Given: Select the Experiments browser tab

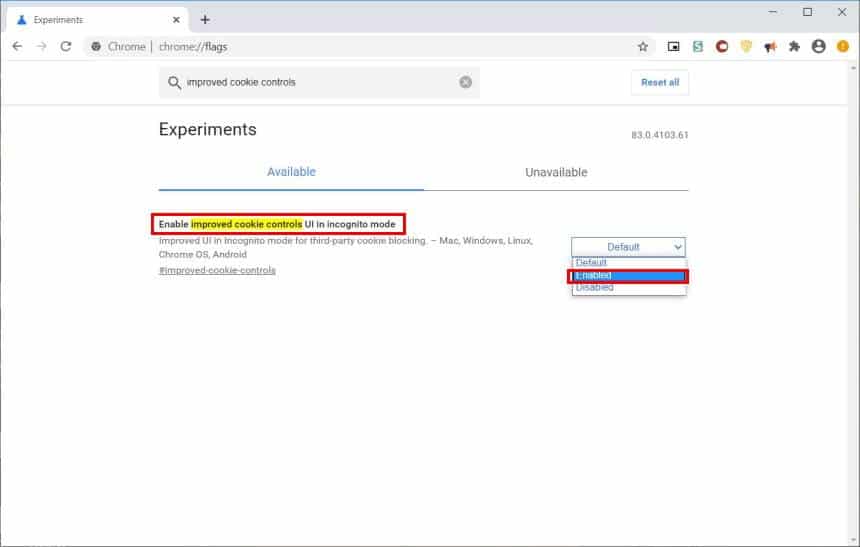Looking at the screenshot, I should coord(98,20).
